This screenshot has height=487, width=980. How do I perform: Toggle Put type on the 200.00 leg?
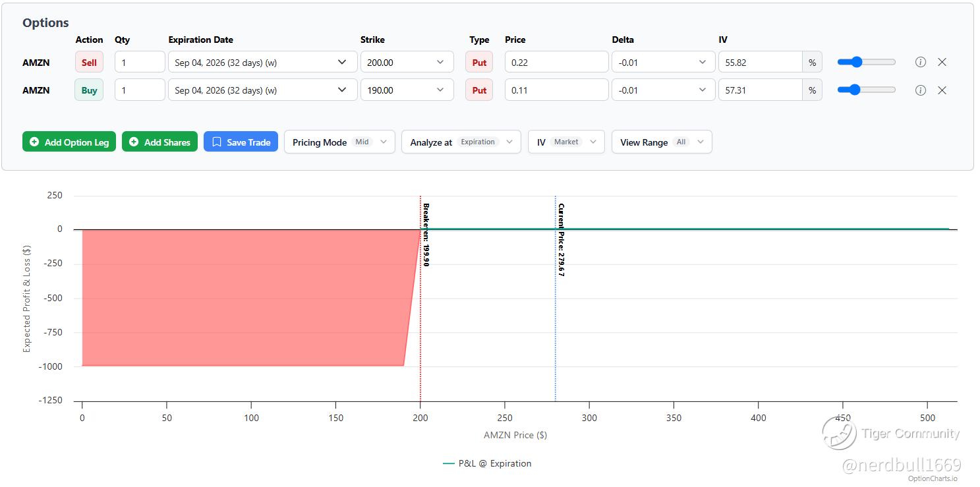pos(479,63)
